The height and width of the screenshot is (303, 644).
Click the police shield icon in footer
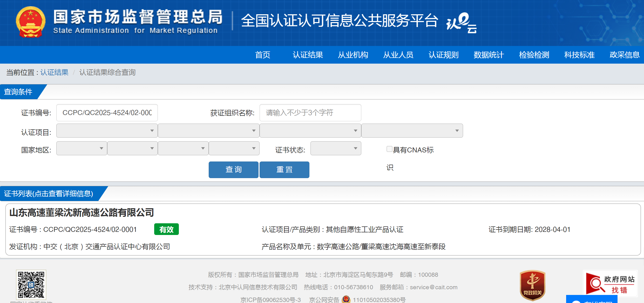[x=346, y=299]
